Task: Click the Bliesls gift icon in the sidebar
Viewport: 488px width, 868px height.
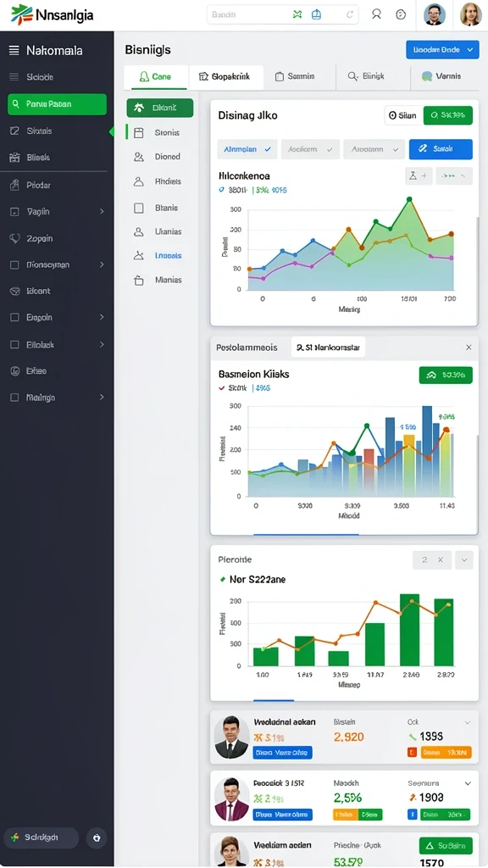Action: tap(15, 158)
